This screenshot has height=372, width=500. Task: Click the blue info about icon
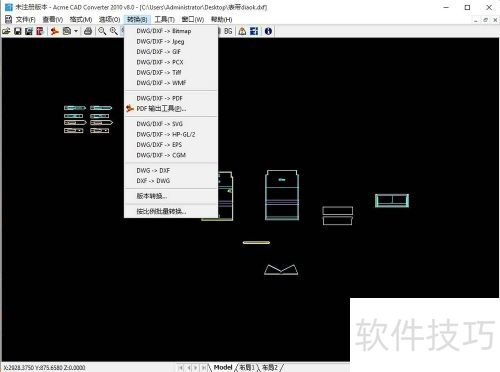[x=268, y=31]
